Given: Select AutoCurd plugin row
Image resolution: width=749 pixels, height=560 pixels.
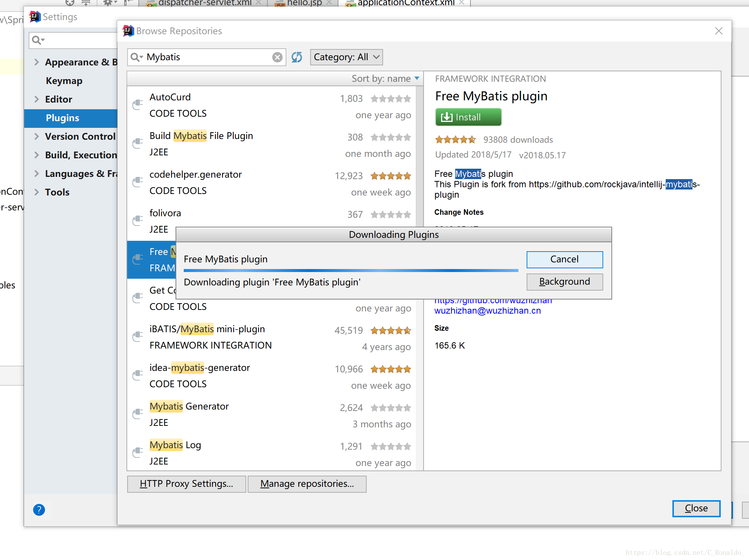Looking at the screenshot, I should [271, 106].
